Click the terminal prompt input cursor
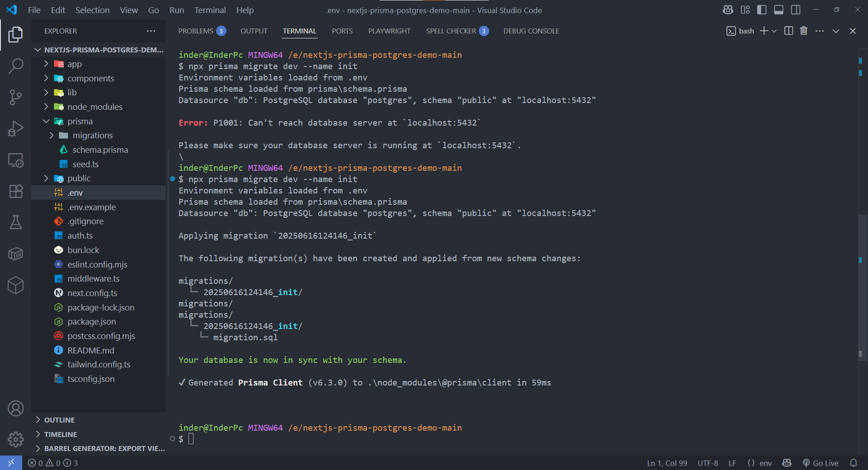The height and width of the screenshot is (470, 868). point(191,439)
